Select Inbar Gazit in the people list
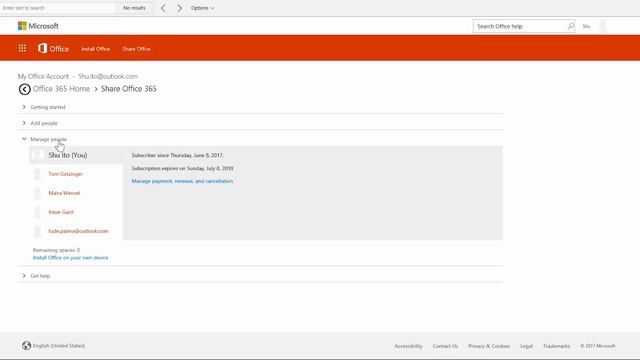The width and height of the screenshot is (640, 360). 61,212
